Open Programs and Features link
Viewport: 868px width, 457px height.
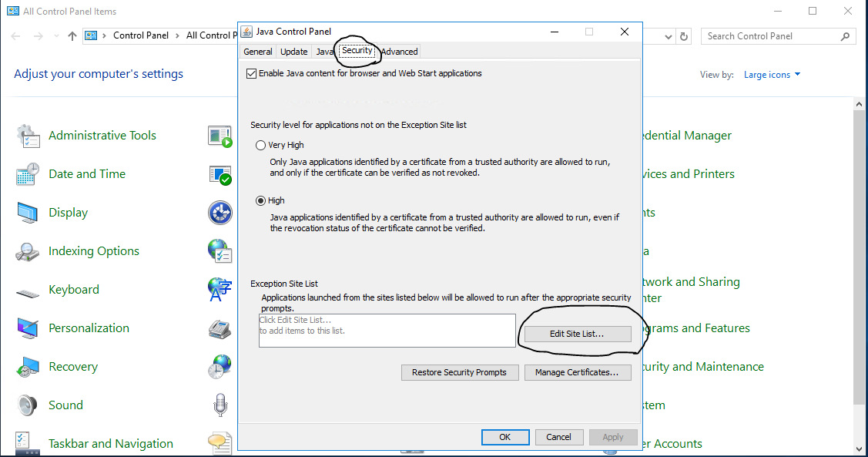pyautogui.click(x=696, y=328)
